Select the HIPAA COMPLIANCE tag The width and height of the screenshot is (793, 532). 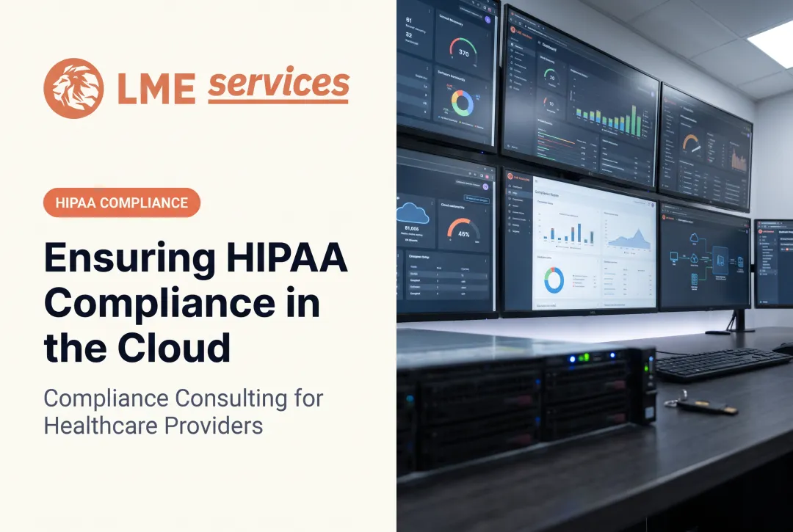coord(122,203)
